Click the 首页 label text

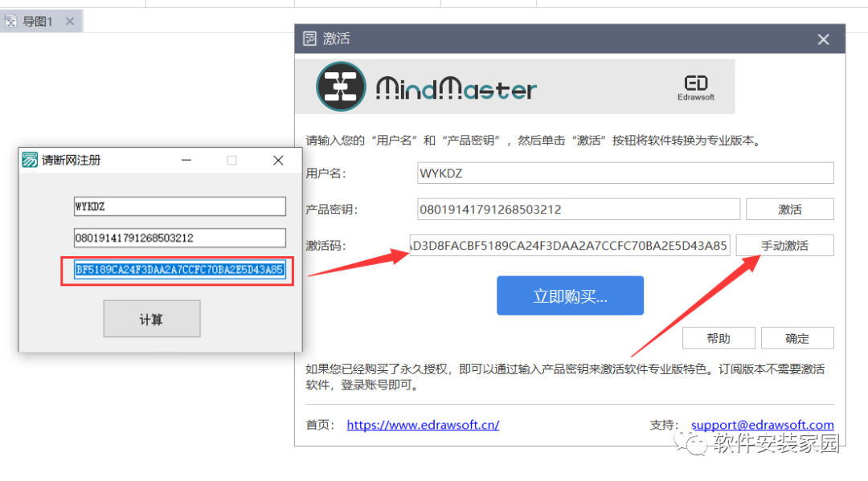320,425
